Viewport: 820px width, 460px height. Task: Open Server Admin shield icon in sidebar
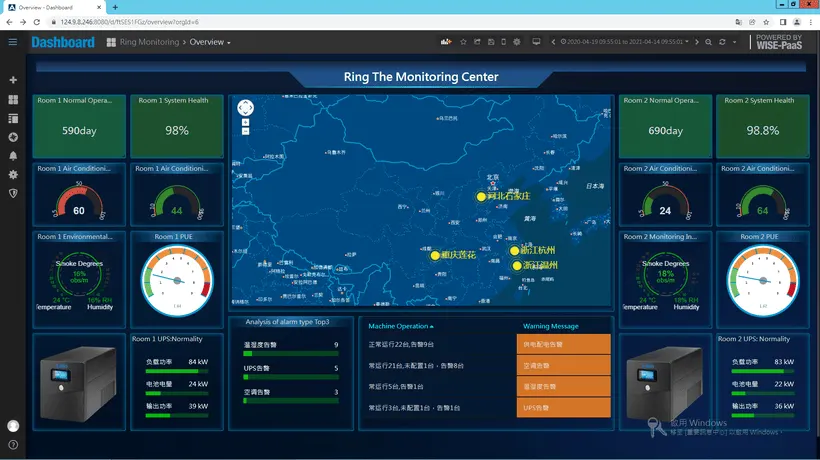13,193
